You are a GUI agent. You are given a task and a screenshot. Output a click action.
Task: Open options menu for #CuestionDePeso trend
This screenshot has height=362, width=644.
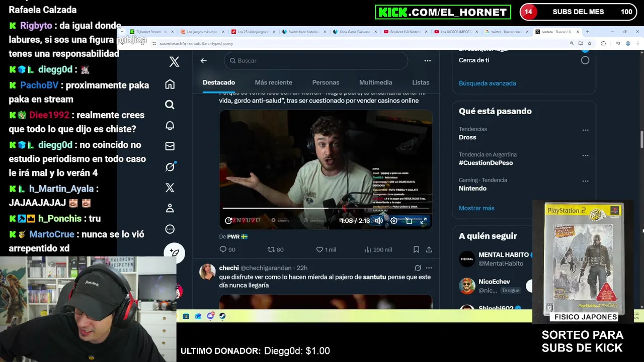click(585, 155)
